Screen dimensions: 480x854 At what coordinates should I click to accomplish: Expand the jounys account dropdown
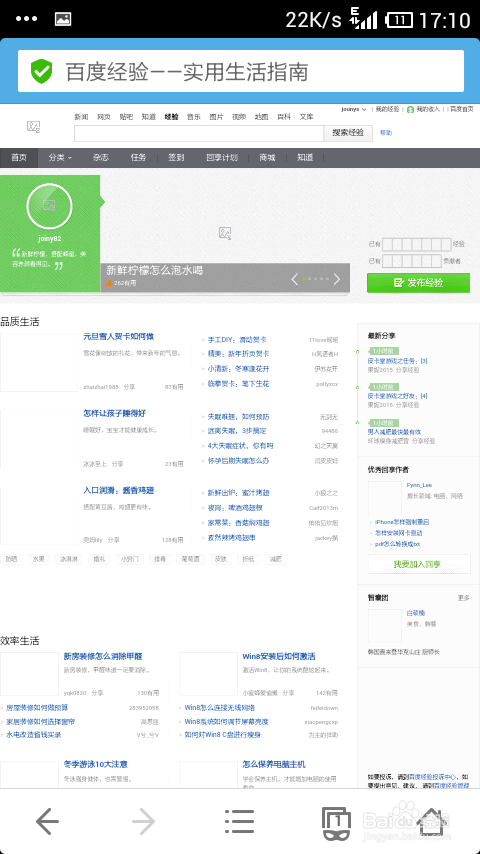click(x=354, y=109)
